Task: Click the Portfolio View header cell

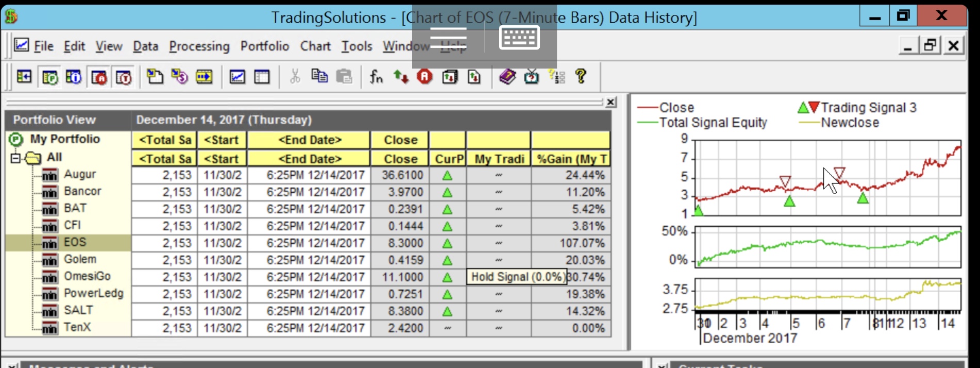Action: point(68,120)
